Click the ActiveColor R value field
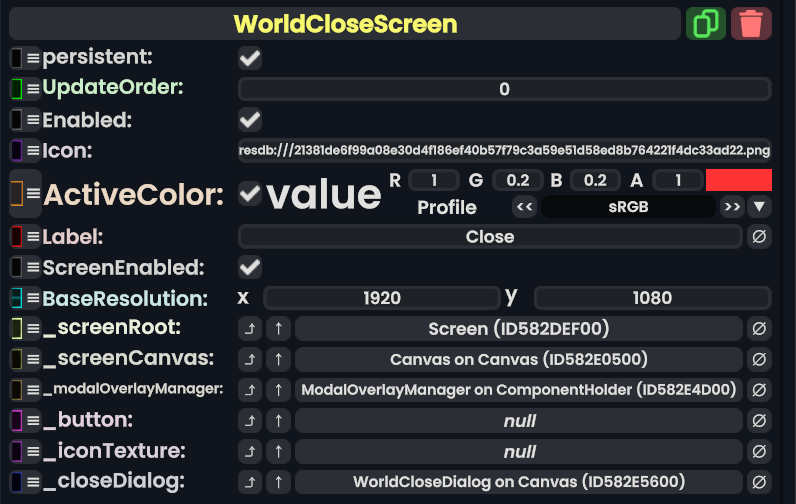This screenshot has width=796, height=504. click(x=434, y=180)
